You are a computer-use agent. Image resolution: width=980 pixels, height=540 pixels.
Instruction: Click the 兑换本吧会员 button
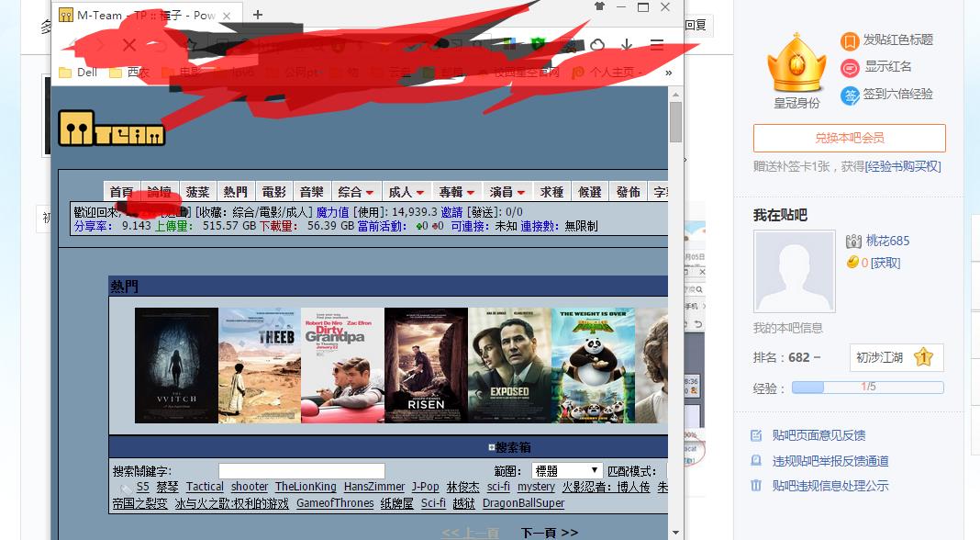point(850,139)
